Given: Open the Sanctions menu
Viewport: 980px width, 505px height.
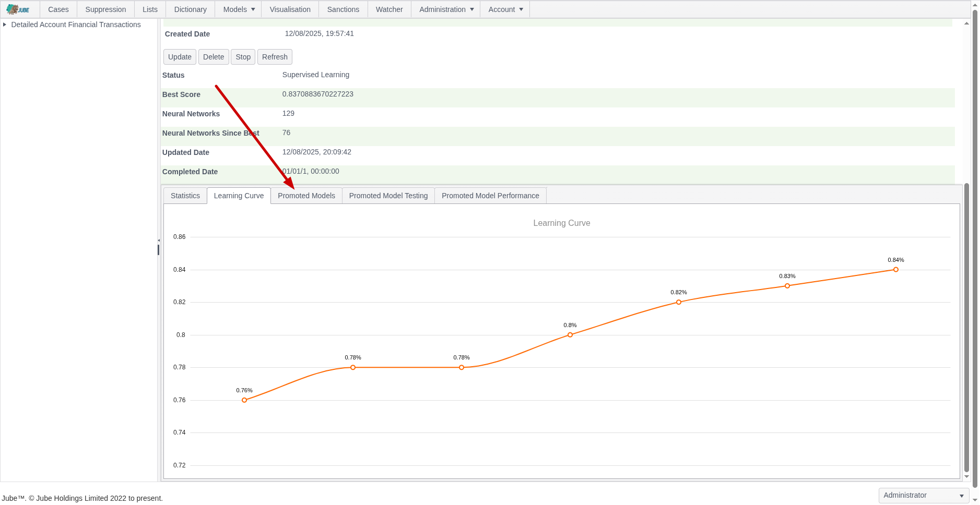Looking at the screenshot, I should click(x=343, y=9).
